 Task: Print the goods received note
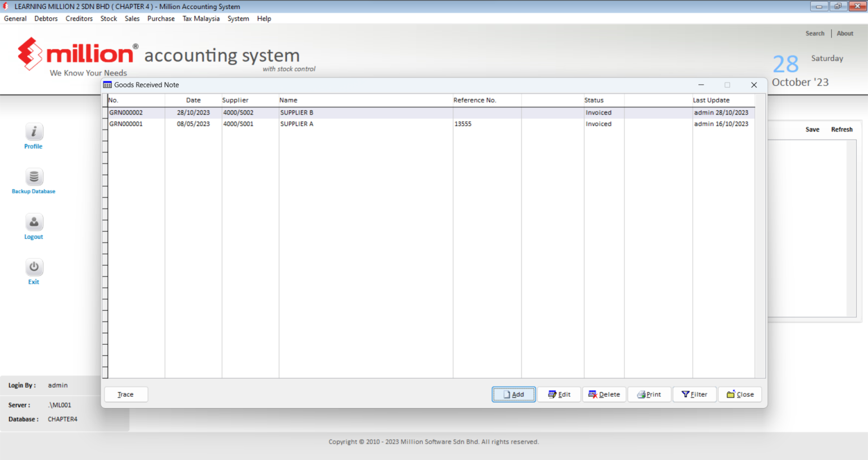pos(649,394)
